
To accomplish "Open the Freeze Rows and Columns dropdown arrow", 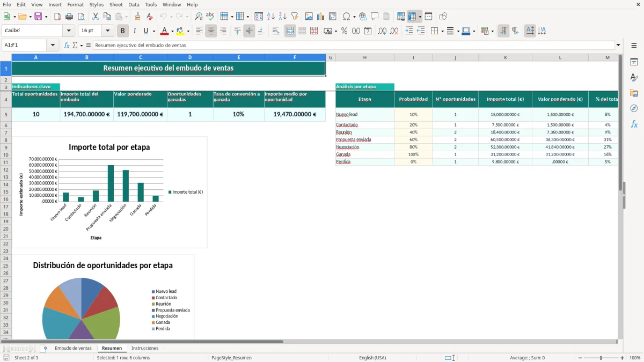I will click(x=420, y=17).
